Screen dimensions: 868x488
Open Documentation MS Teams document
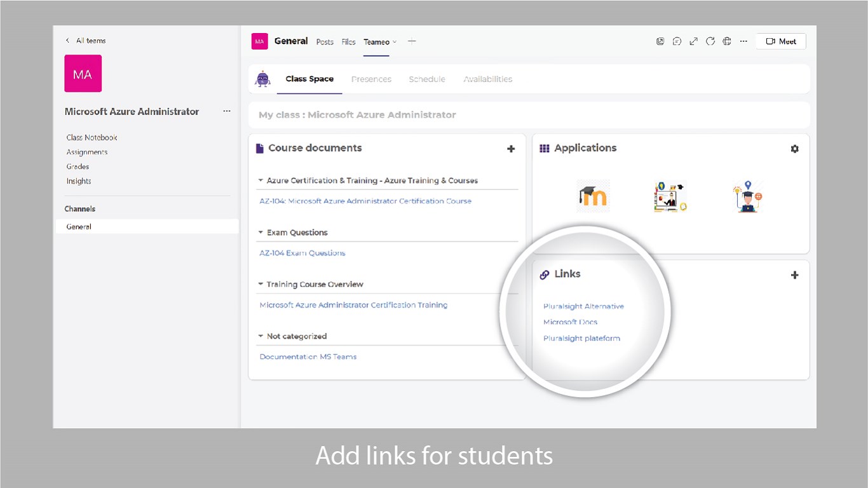[x=308, y=356]
